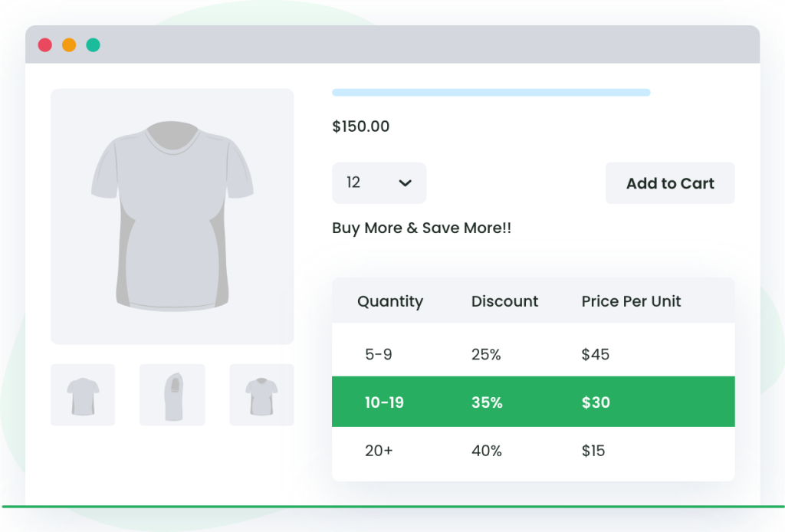
Task: Click the red close window dot
Action: point(45,45)
